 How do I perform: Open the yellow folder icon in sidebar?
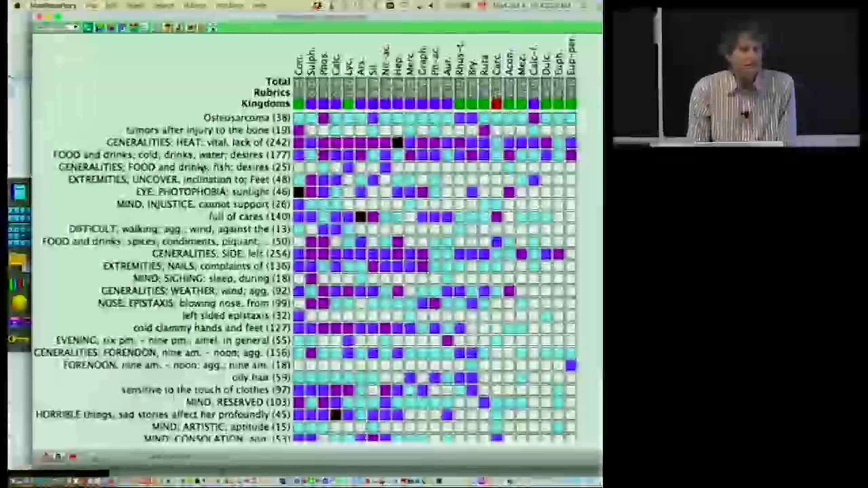pyautogui.click(x=19, y=261)
